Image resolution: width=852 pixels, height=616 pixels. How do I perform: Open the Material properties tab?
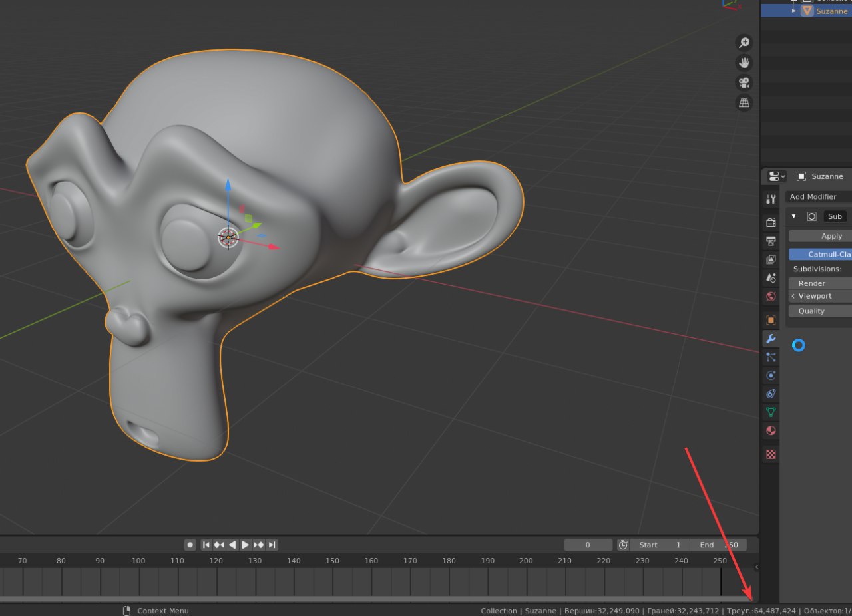771,430
